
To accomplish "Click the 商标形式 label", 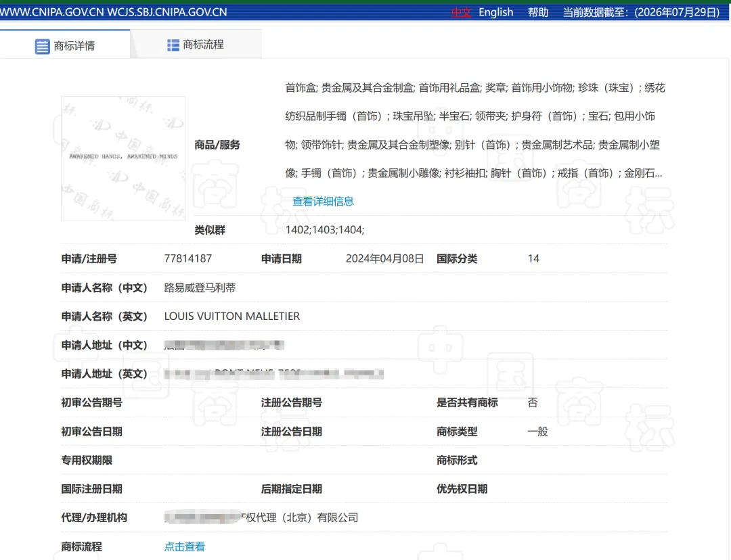I will [457, 461].
